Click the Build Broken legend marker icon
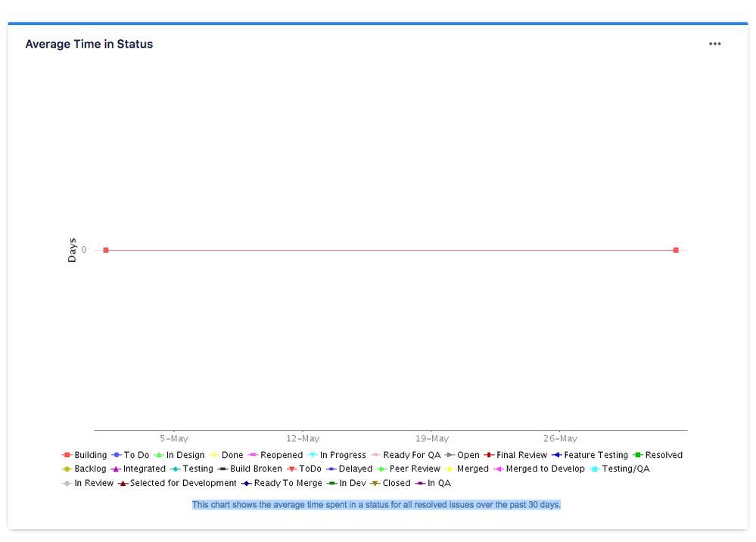This screenshot has width=756, height=542. click(x=222, y=469)
